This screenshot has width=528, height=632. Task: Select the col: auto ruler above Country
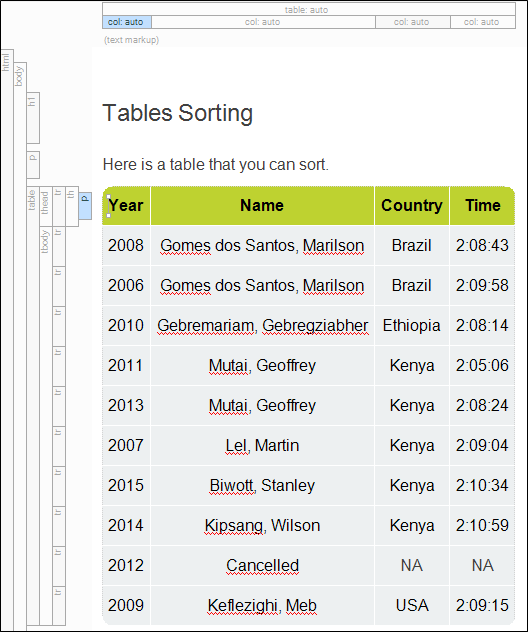click(413, 22)
